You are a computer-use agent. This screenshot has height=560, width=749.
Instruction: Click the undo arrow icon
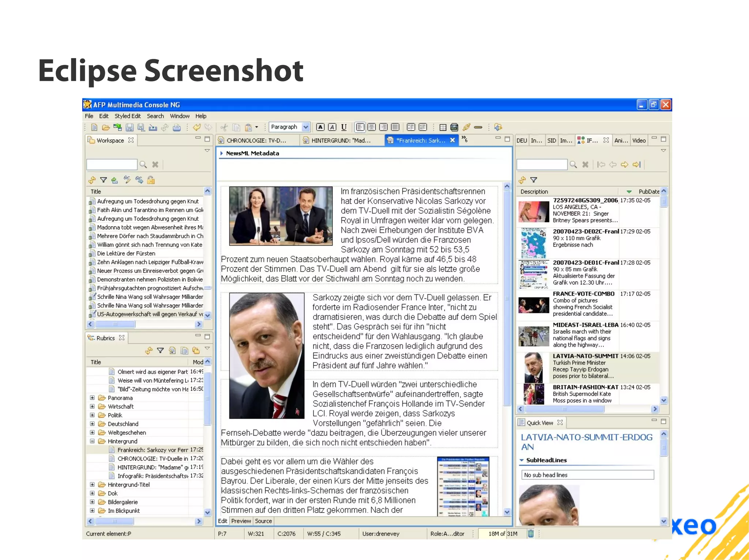tap(197, 127)
